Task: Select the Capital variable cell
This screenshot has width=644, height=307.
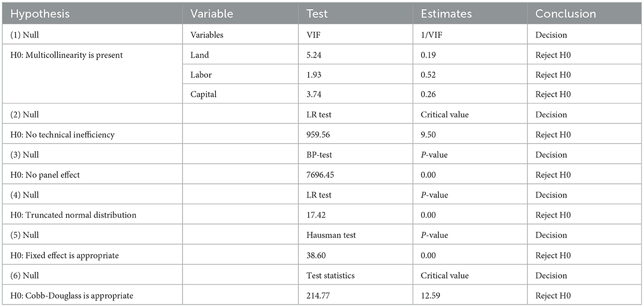Action: click(240, 95)
